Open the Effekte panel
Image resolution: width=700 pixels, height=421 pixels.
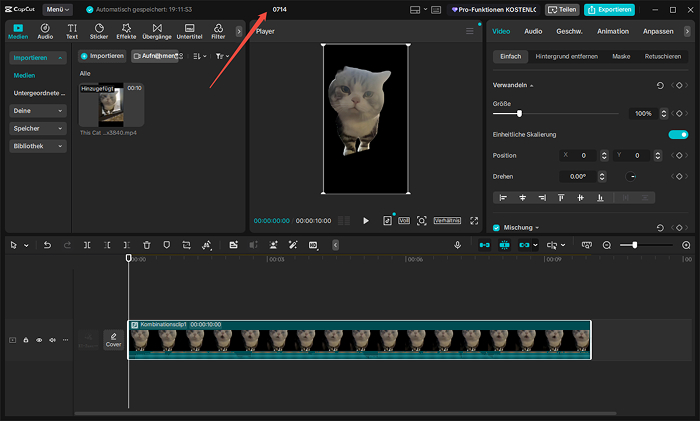[126, 31]
